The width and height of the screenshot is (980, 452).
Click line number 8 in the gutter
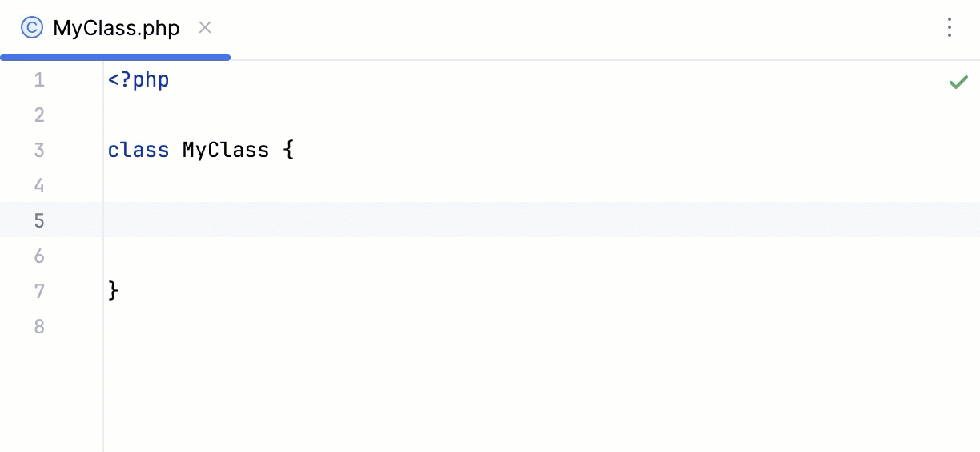[39, 326]
